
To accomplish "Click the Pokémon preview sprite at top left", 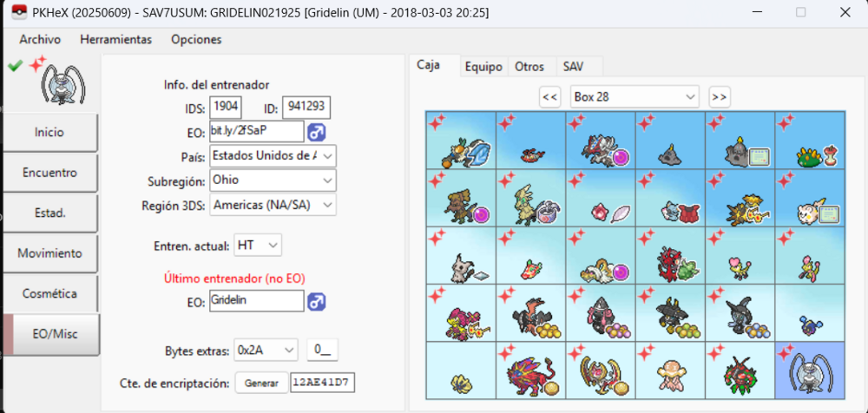I will (65, 85).
